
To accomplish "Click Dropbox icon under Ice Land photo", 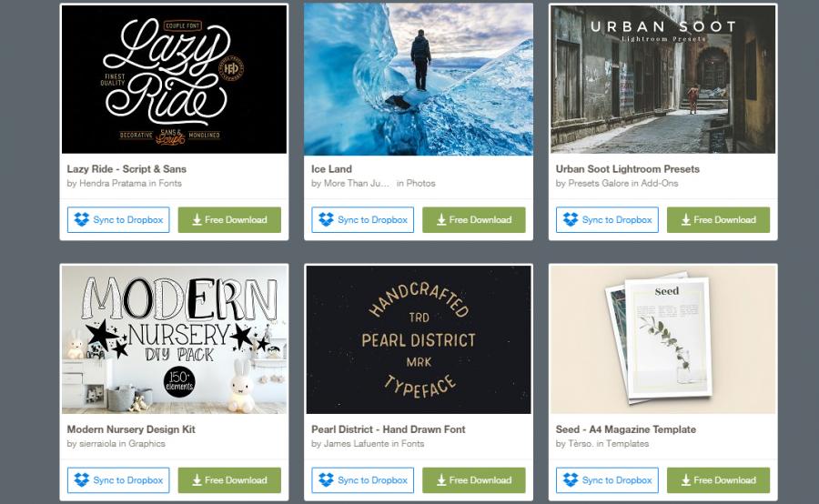I will 326,219.
